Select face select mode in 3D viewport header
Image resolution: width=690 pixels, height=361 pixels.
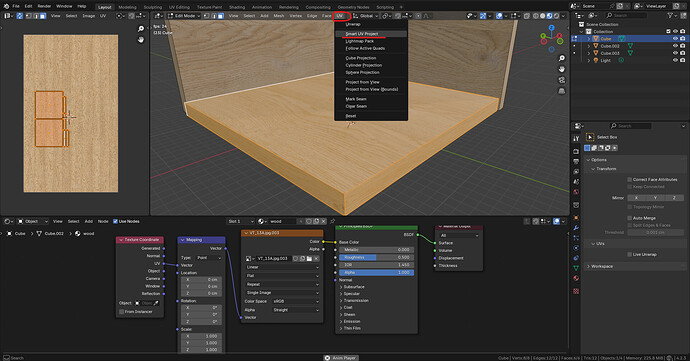coord(220,16)
